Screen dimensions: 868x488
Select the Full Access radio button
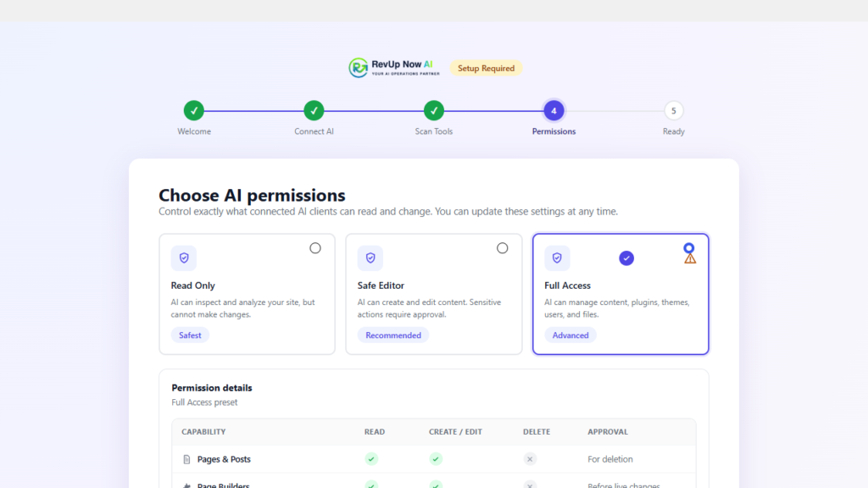[688, 248]
